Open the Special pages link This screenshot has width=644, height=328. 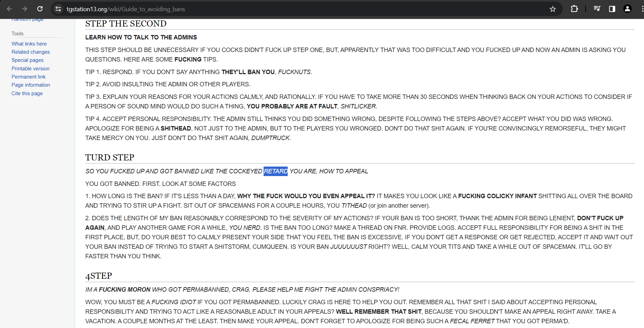click(27, 60)
